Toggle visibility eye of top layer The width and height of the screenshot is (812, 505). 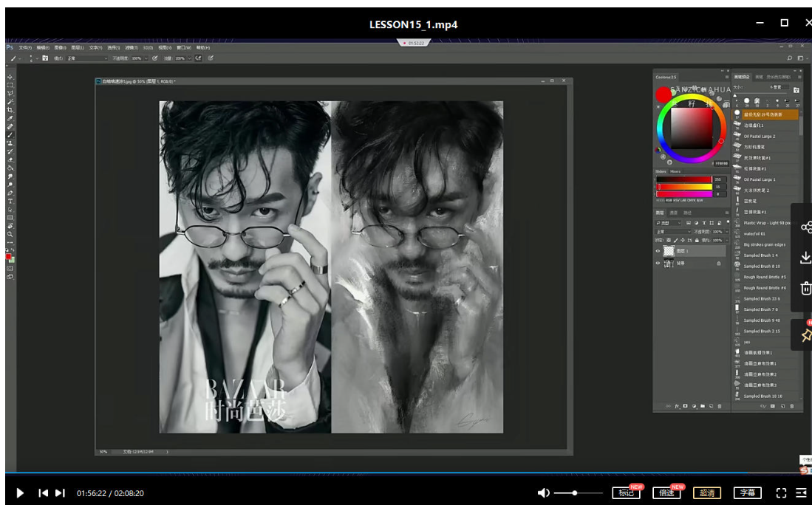pos(658,251)
